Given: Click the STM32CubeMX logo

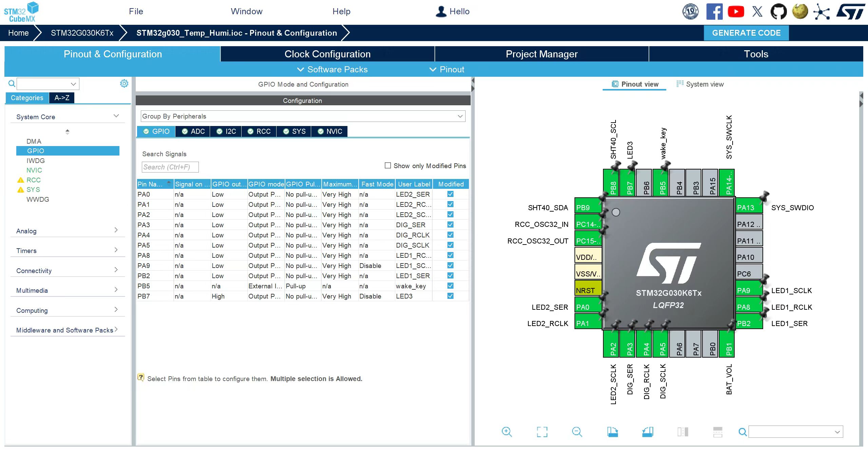Looking at the screenshot, I should pyautogui.click(x=21, y=12).
